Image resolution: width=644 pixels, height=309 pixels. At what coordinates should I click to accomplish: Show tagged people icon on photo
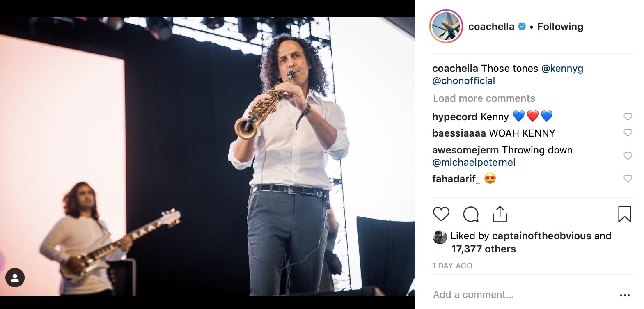[15, 278]
